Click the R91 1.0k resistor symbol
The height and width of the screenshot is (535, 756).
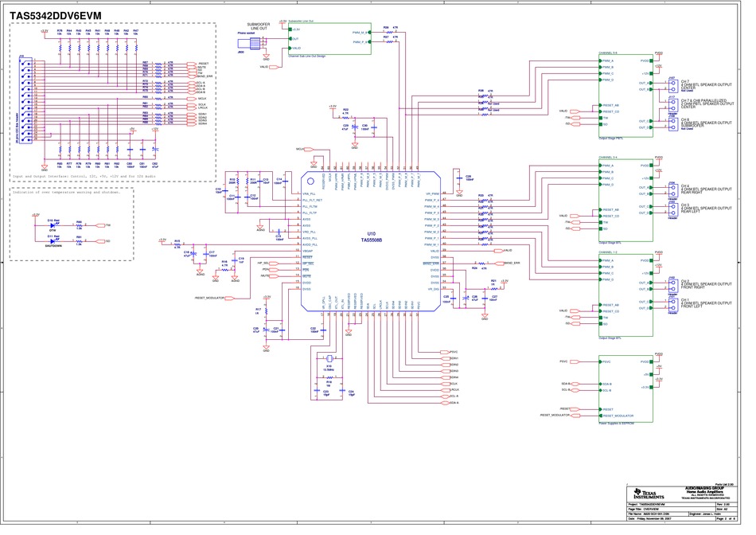click(79, 240)
